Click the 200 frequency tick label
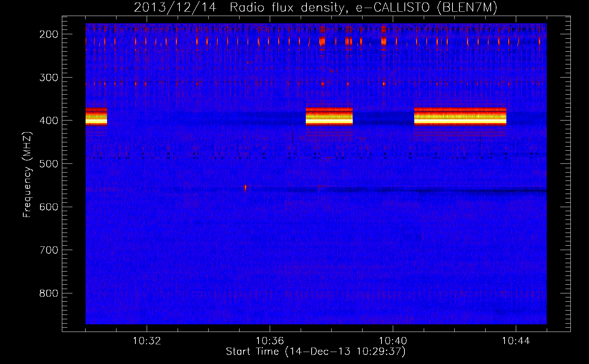589x364 pixels. pyautogui.click(x=48, y=34)
